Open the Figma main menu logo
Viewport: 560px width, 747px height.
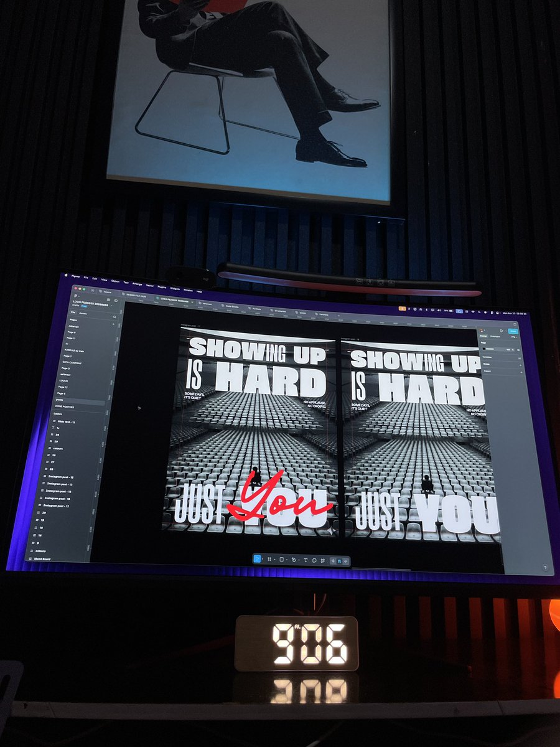76,296
